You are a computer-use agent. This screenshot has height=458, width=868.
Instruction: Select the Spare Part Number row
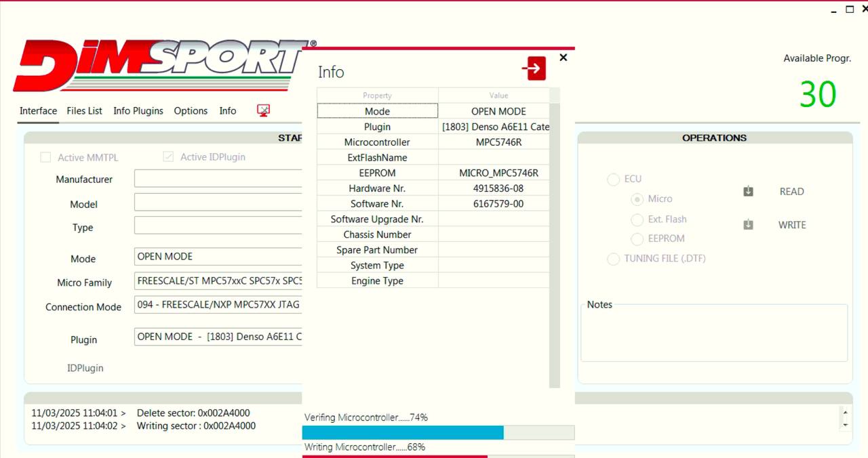pos(433,250)
